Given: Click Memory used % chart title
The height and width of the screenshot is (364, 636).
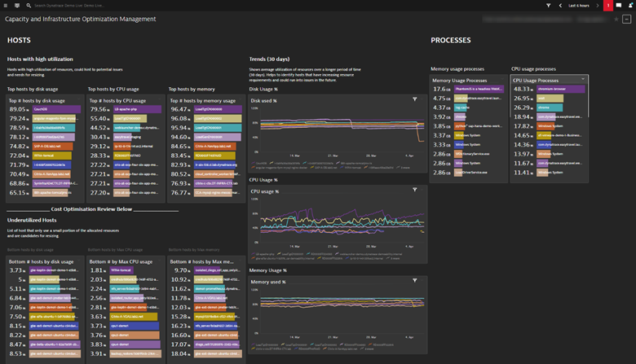Looking at the screenshot, I should pos(268,282).
